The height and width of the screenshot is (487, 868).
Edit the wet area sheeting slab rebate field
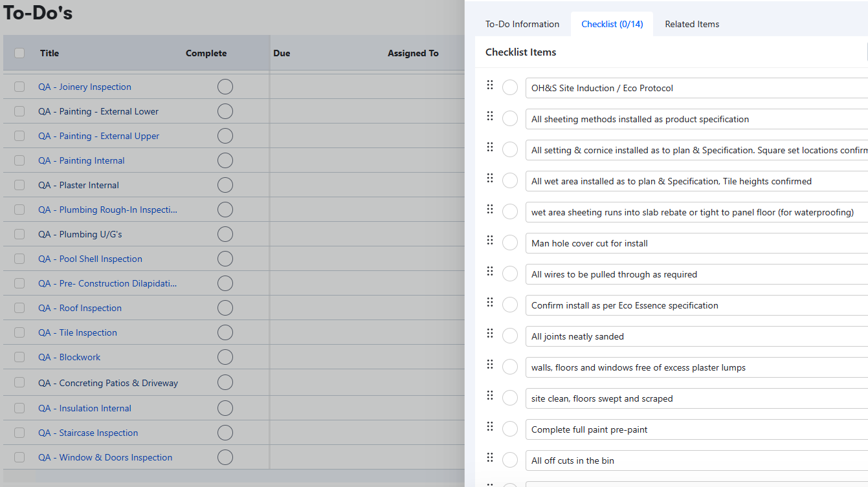point(696,212)
